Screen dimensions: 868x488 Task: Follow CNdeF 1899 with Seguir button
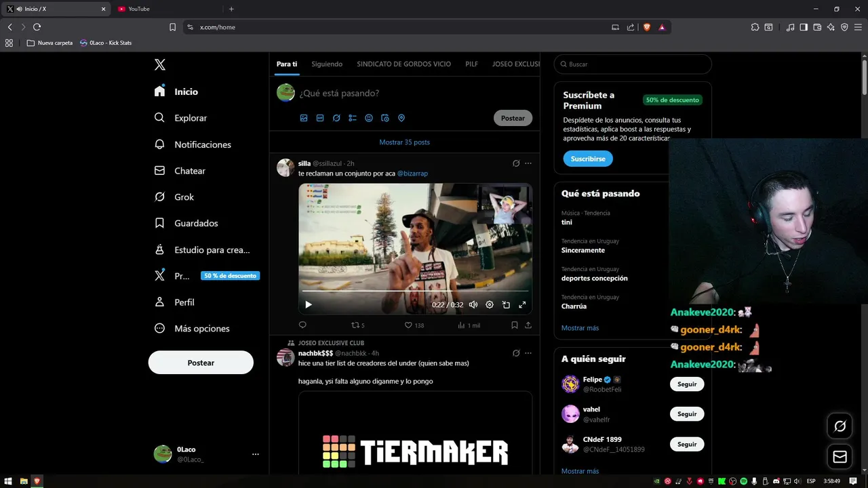687,445
